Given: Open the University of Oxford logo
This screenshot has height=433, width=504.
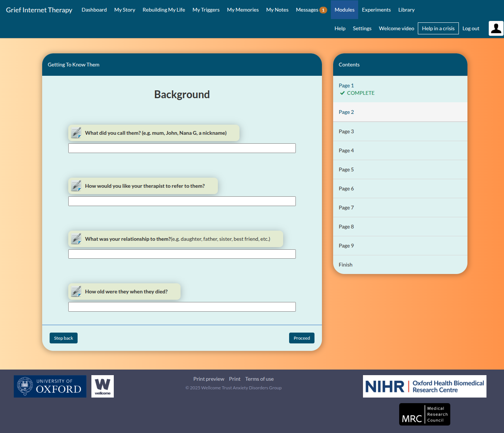Looking at the screenshot, I should click(x=50, y=386).
